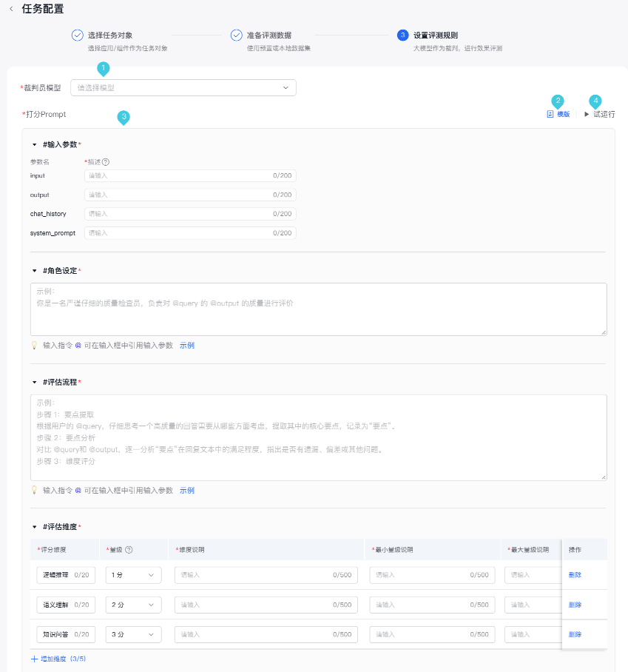Image resolution: width=628 pixels, height=672 pixels.
Task: Open the 示例 link under 评估流程
Action: click(187, 490)
